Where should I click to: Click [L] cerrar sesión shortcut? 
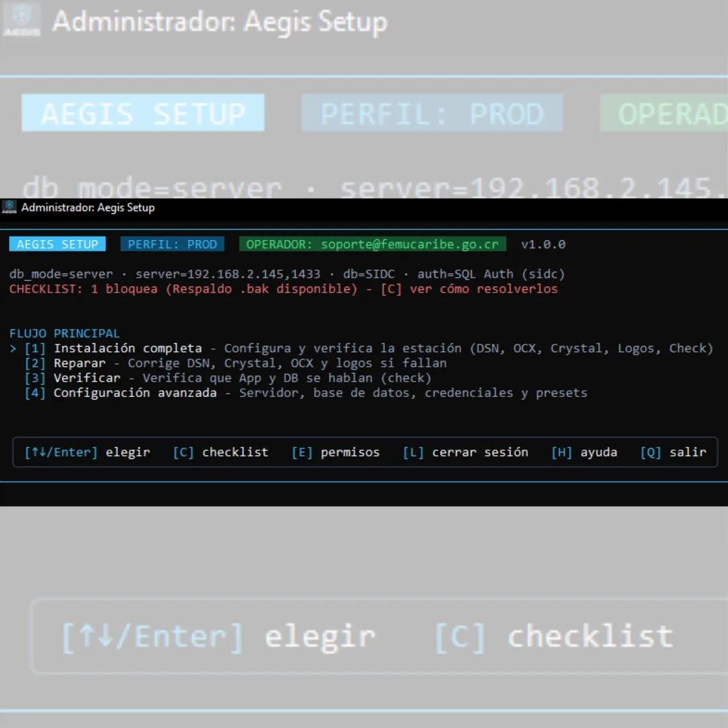[466, 452]
